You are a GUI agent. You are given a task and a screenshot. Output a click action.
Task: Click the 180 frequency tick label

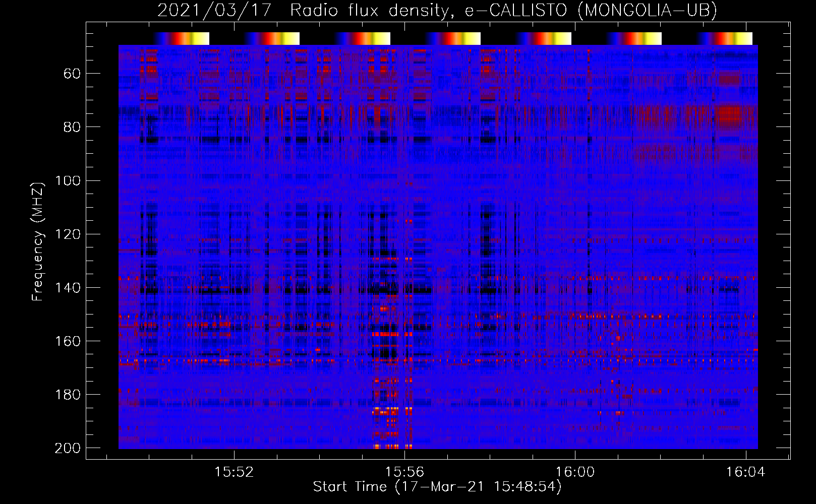click(68, 394)
